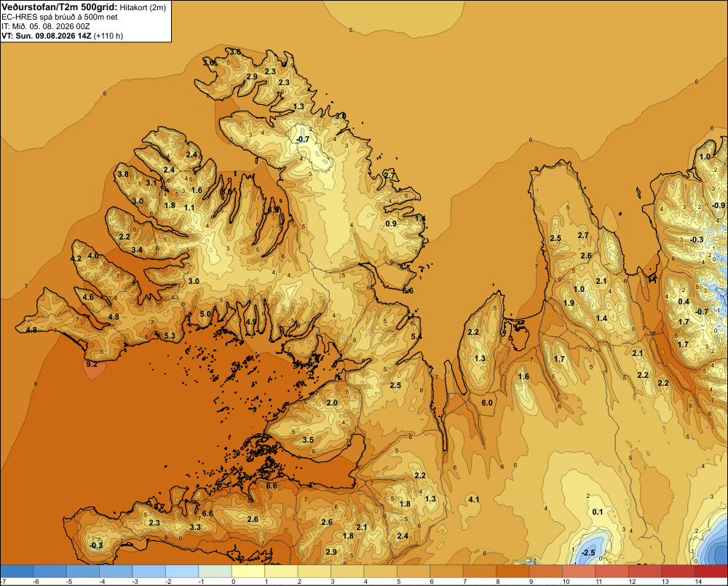Viewport: 728px width, 586px height.
Task: Click the 4.6 temperature value on the map
Action: coord(88,297)
